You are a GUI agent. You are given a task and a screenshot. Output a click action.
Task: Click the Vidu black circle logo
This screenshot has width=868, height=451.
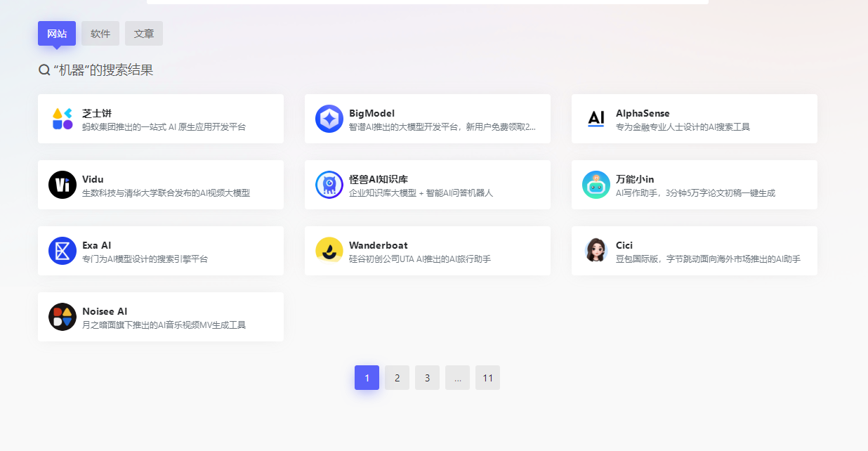coord(63,185)
